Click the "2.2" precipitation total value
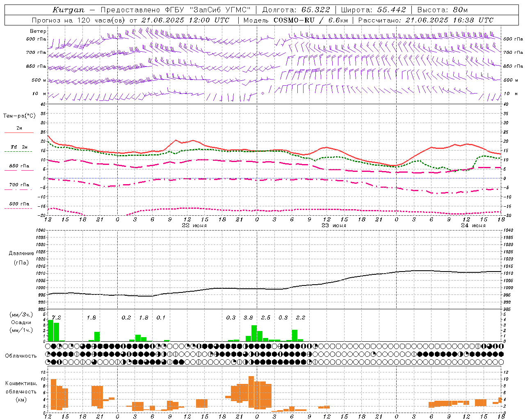 pos(301,318)
